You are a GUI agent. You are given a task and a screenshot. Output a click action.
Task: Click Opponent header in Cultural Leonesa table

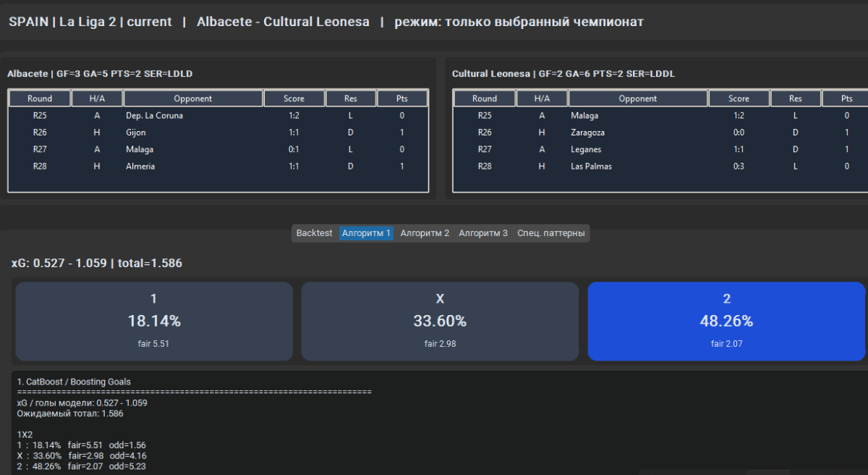tap(638, 98)
